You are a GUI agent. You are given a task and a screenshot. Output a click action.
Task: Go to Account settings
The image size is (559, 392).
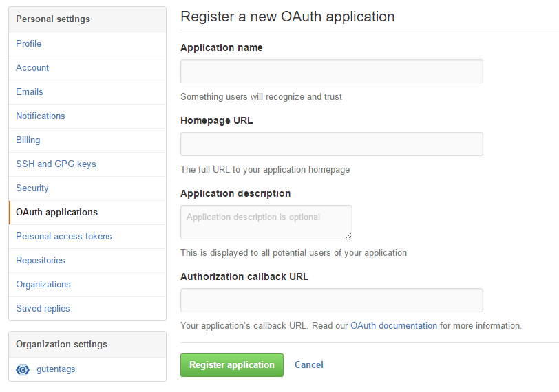point(32,67)
